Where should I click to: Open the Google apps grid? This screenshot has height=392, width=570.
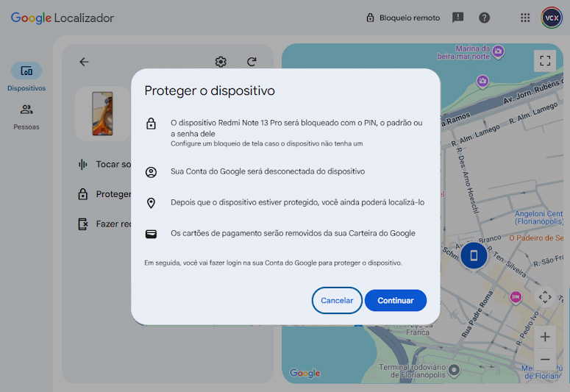(x=525, y=18)
